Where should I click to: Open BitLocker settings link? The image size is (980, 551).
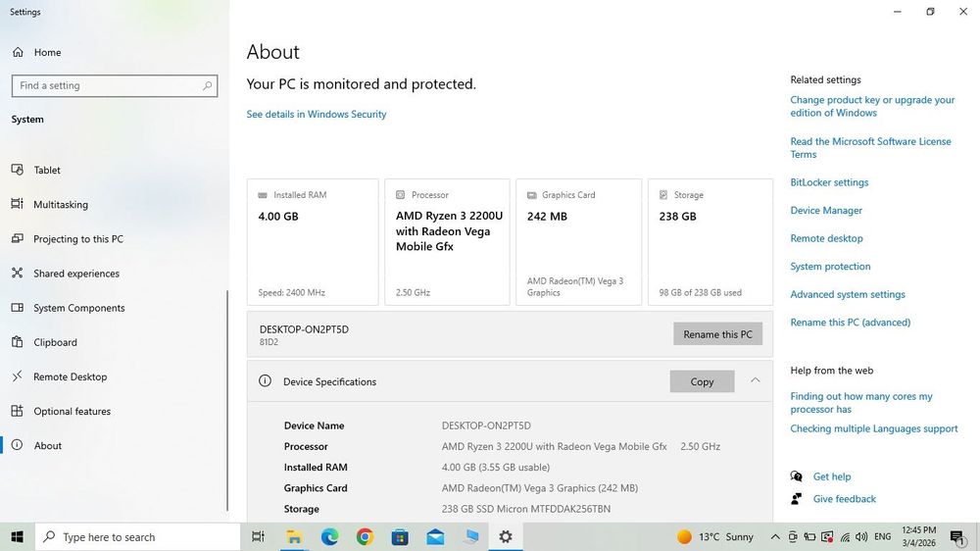(x=829, y=182)
